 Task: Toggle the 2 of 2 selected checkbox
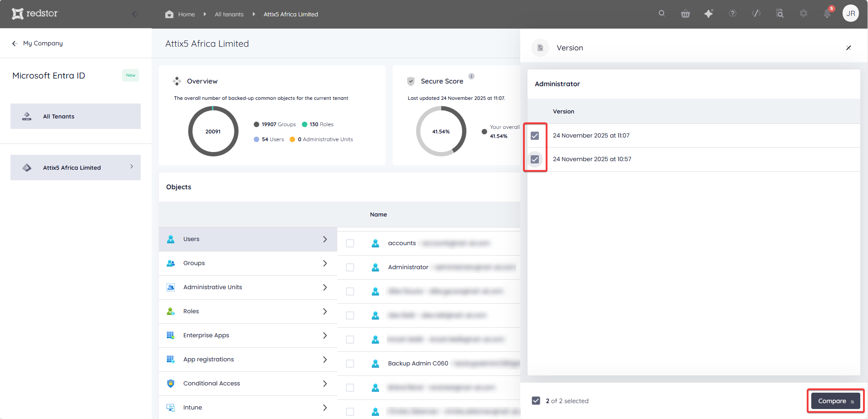tap(536, 401)
